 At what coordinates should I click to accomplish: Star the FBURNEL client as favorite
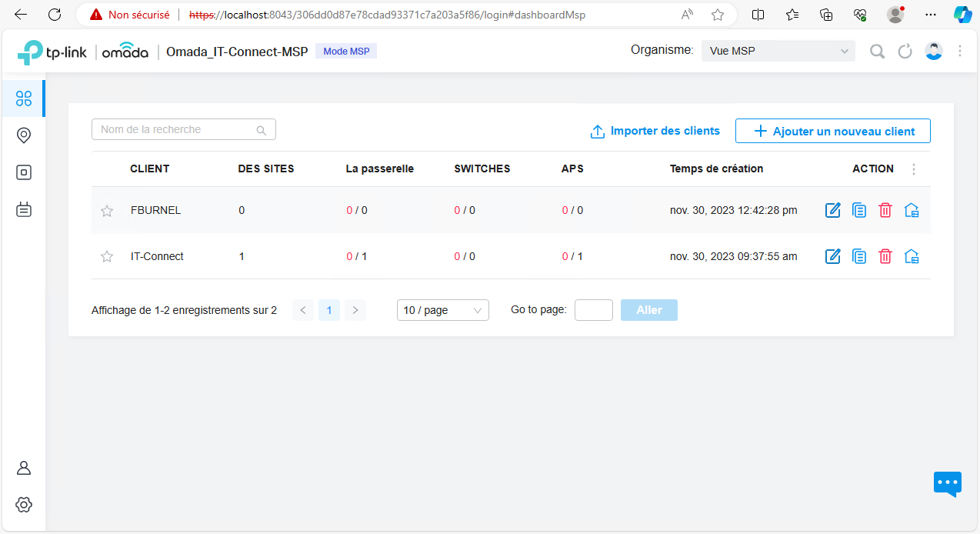point(107,211)
